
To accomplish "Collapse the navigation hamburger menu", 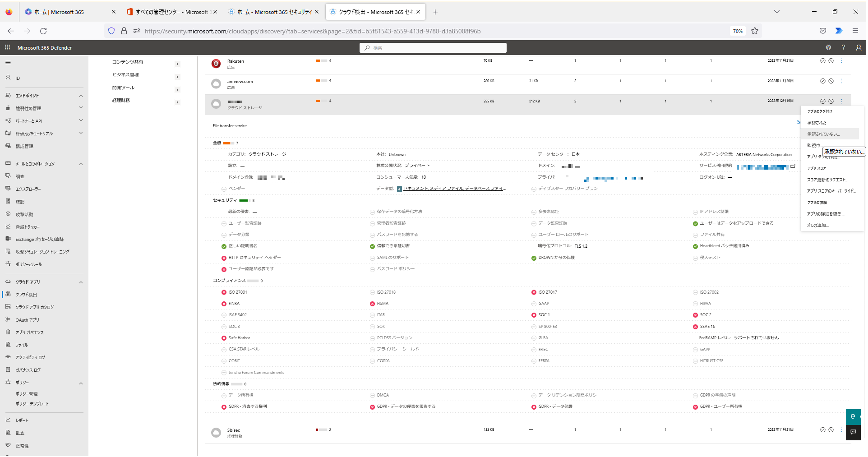I will [x=8, y=63].
